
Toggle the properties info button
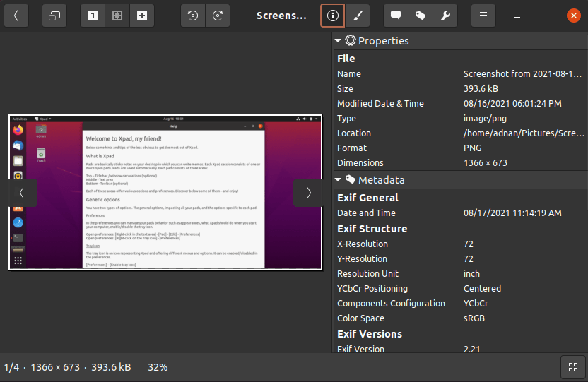(333, 16)
